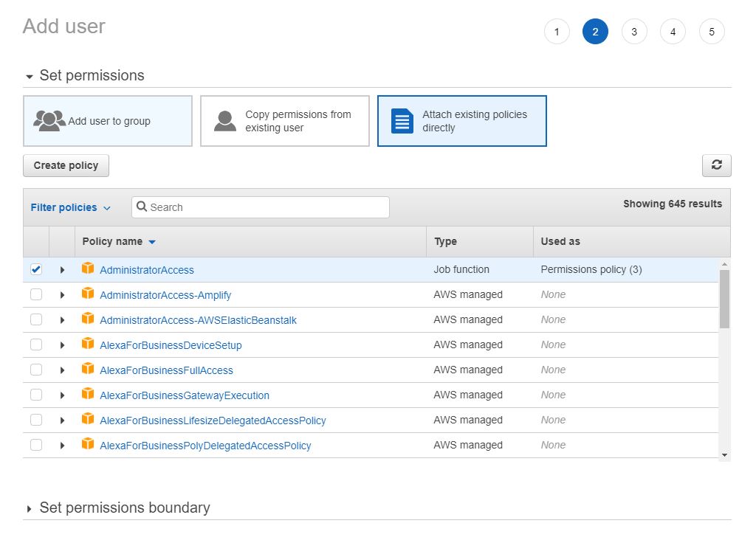
Task: Go to wizard step 1
Action: coord(557,31)
